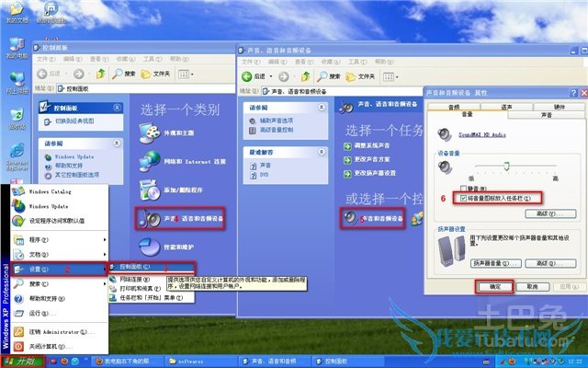Image resolution: width=588 pixels, height=368 pixels.
Task: Click 文件夹 folders icon in 控制面板 toolbar
Action: [145, 74]
